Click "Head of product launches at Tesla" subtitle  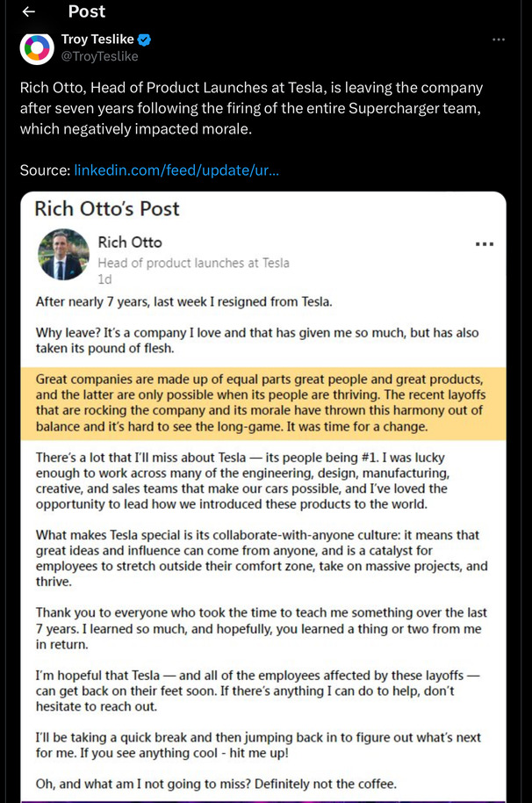(x=193, y=263)
